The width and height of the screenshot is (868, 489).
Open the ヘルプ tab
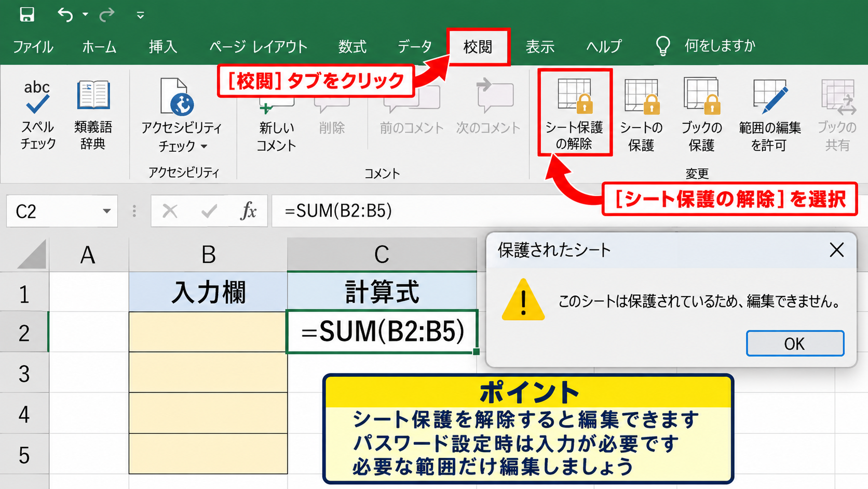tap(604, 47)
